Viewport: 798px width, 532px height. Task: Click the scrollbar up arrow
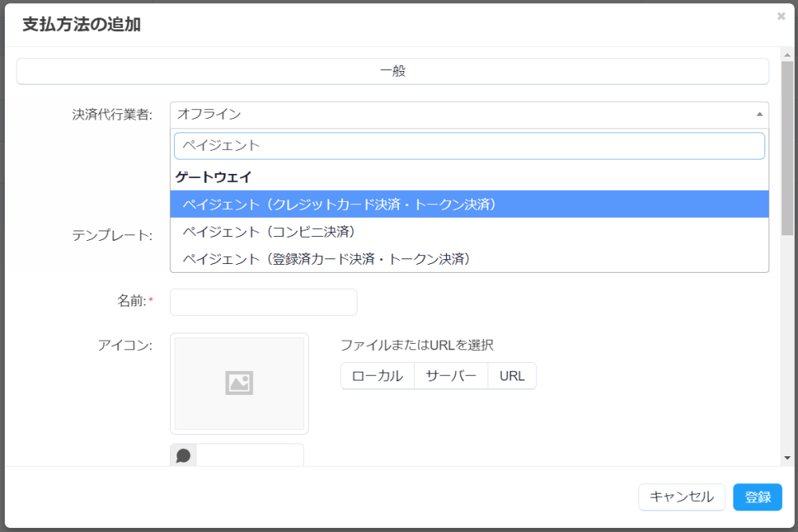788,53
